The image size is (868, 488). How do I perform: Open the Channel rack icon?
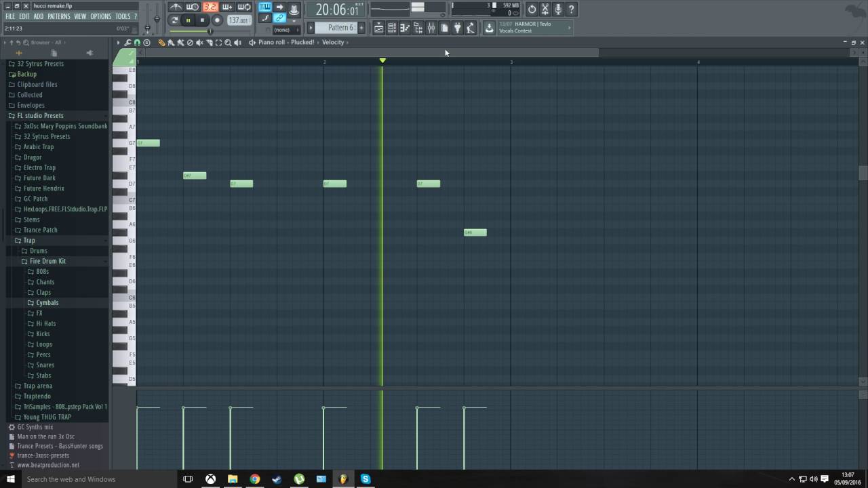391,28
